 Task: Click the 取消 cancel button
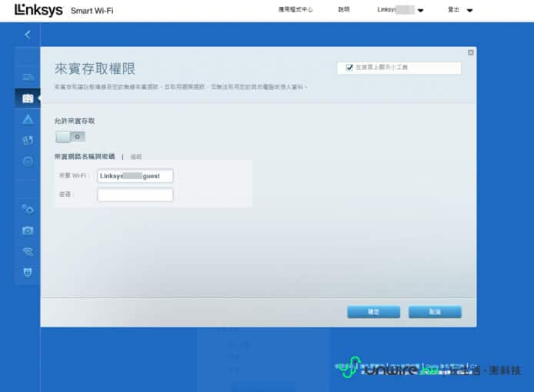[435, 312]
